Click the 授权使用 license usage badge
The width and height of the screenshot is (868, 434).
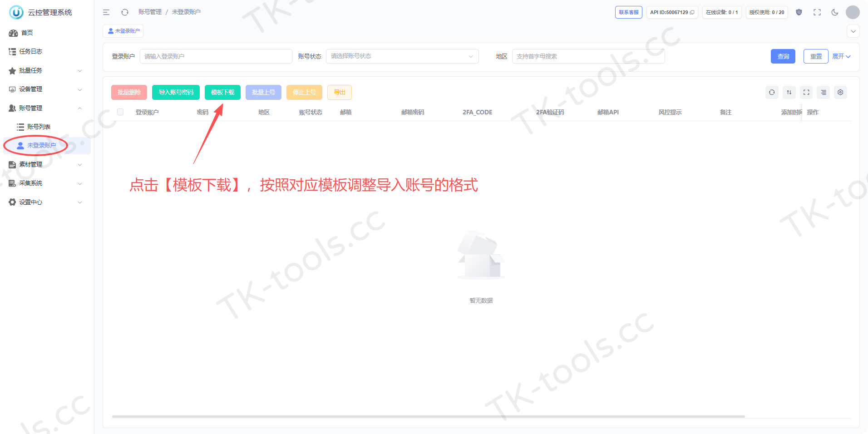coord(767,12)
